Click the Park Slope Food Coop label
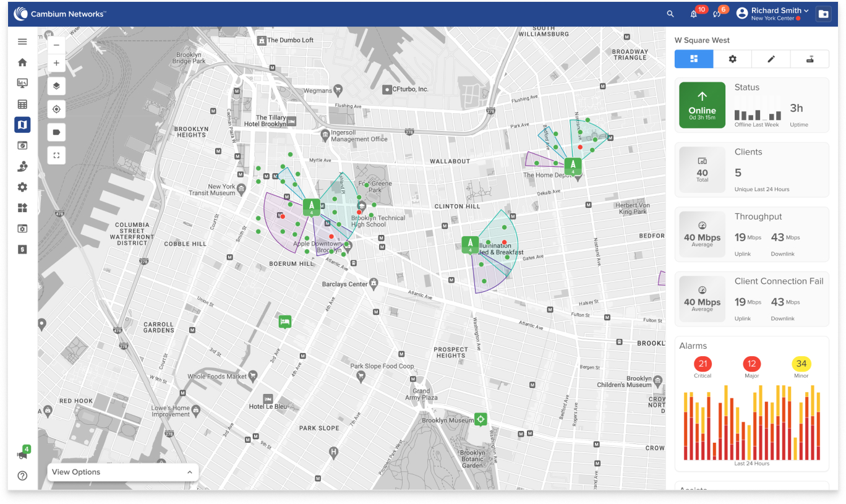This screenshot has height=504, width=846. click(x=382, y=366)
